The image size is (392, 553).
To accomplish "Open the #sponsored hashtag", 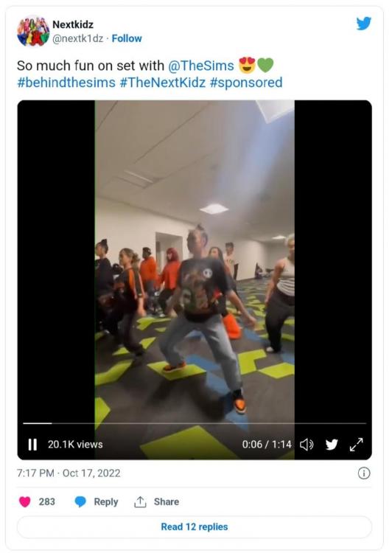I will coord(246,83).
